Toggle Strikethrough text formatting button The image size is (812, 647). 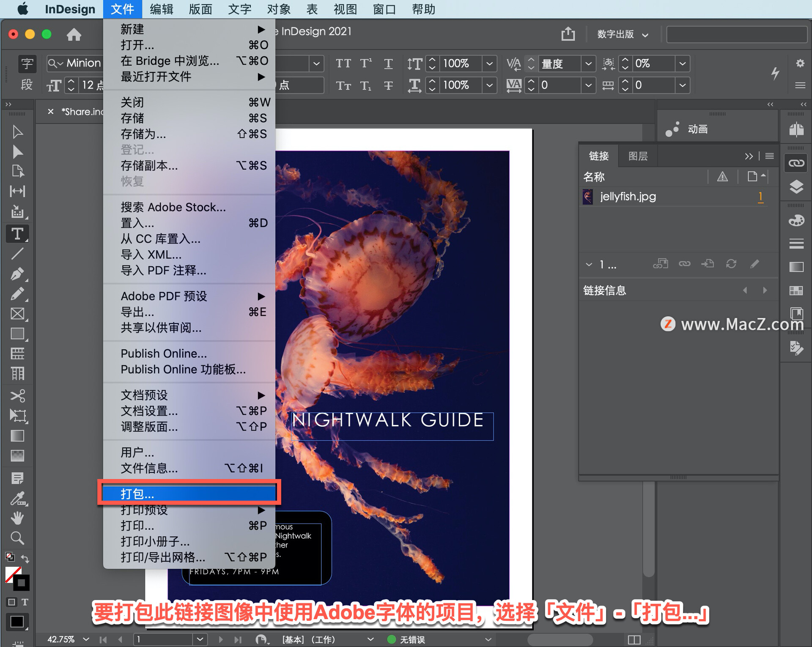coord(388,85)
